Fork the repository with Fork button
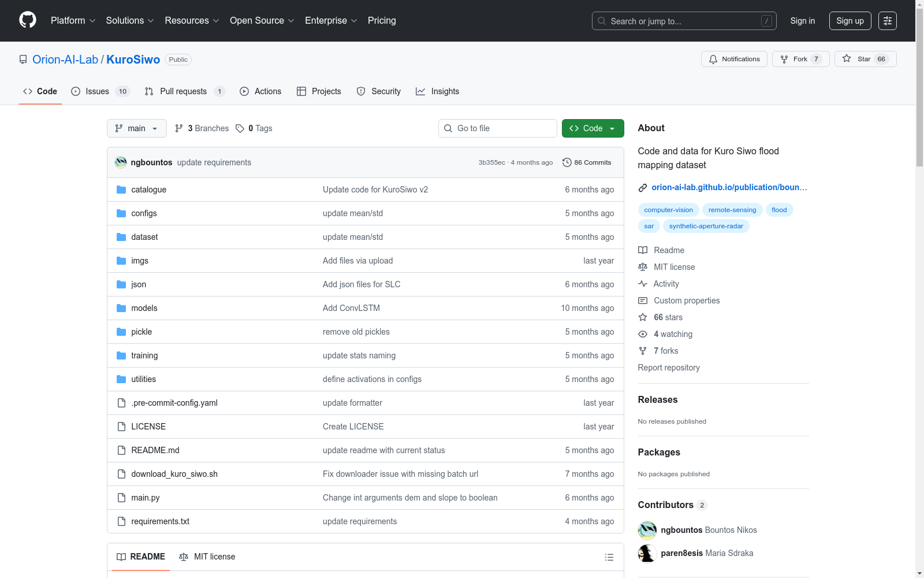The height and width of the screenshot is (578, 924). point(801,59)
